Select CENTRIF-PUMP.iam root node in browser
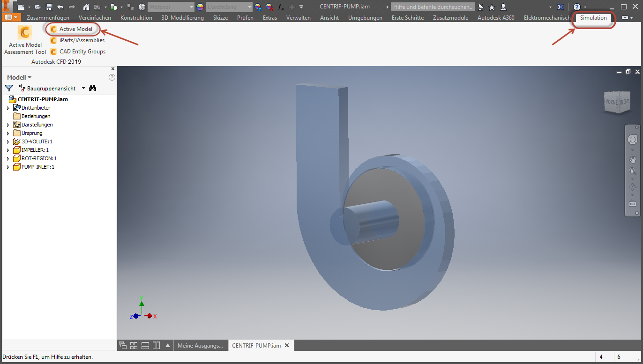Image resolution: width=643 pixels, height=364 pixels. pos(43,99)
